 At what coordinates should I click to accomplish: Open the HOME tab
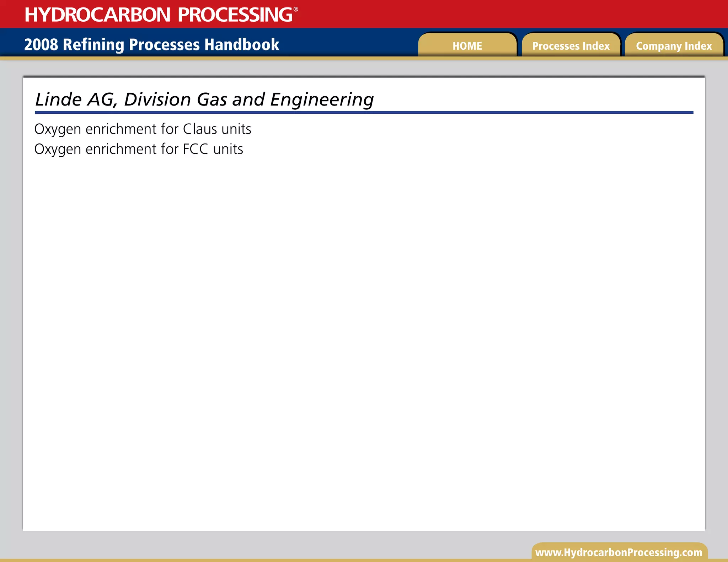click(467, 45)
